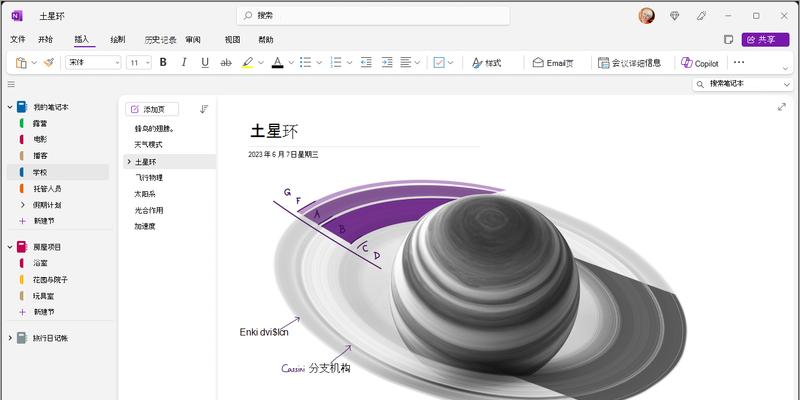Image resolution: width=800 pixels, height=400 pixels.
Task: Expand the page to full view
Action: pos(782,107)
